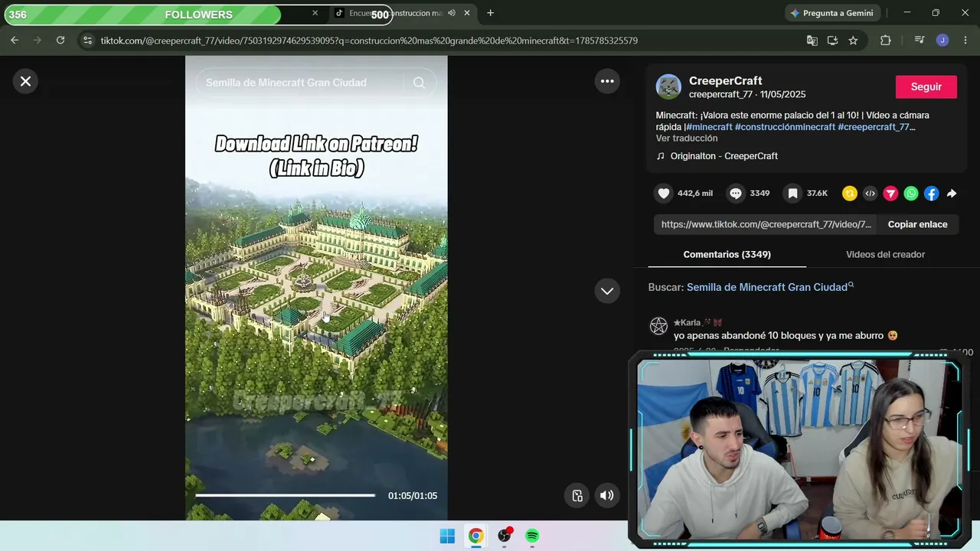Open the #minecraft hashtag
The height and width of the screenshot is (551, 980).
[709, 127]
